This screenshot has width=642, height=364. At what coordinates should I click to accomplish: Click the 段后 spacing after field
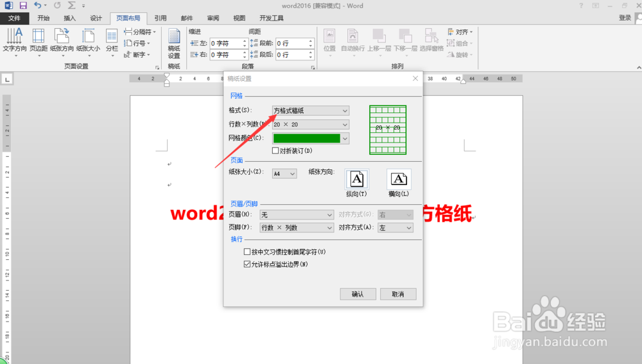click(291, 55)
